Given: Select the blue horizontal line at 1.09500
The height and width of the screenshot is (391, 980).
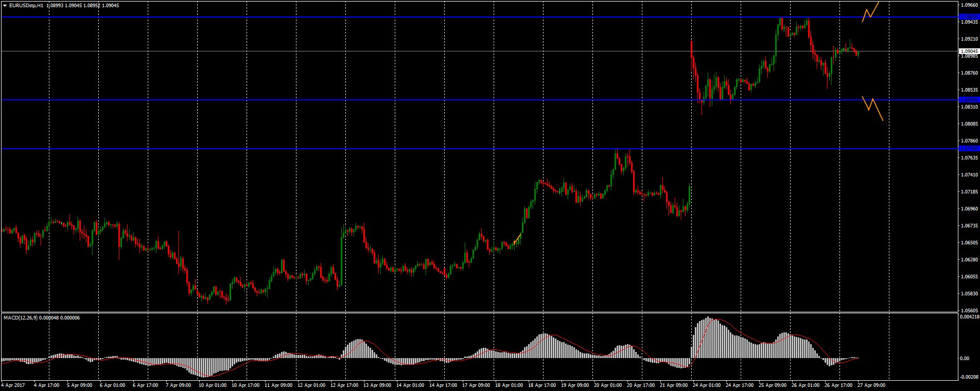Looking at the screenshot, I should coord(479,17).
